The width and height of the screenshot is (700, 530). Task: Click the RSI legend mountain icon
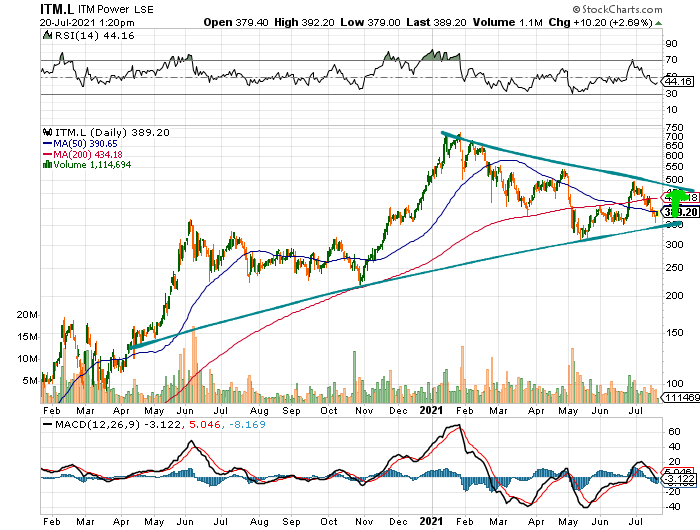47,35
